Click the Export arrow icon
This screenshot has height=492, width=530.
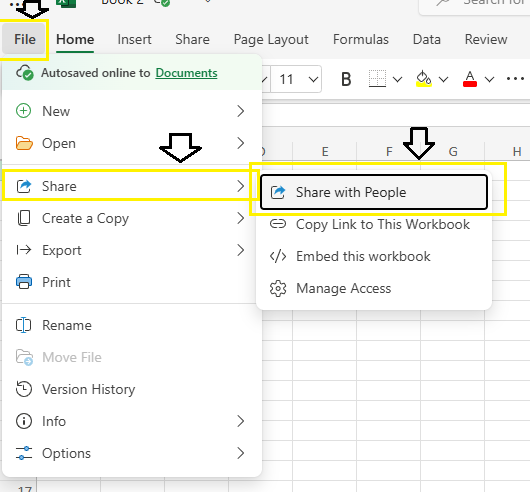tap(24, 250)
